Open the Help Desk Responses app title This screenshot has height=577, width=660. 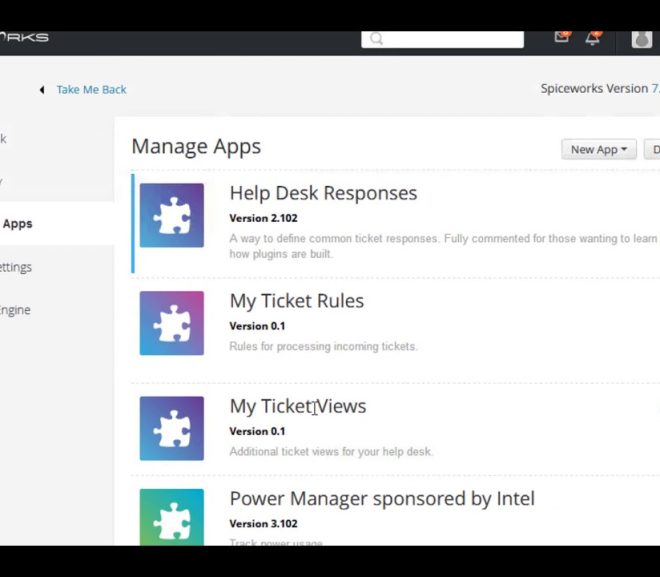(323, 194)
